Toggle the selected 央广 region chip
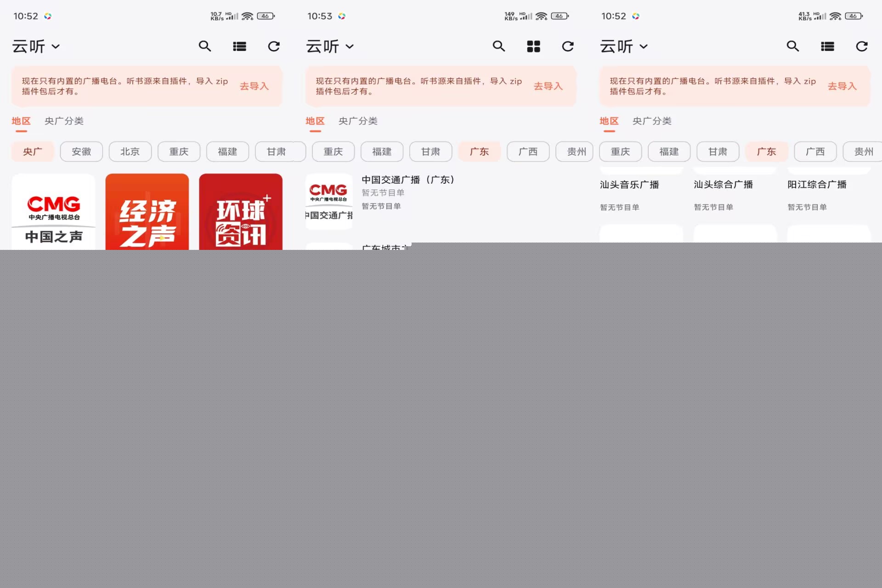The height and width of the screenshot is (588, 882). click(33, 152)
